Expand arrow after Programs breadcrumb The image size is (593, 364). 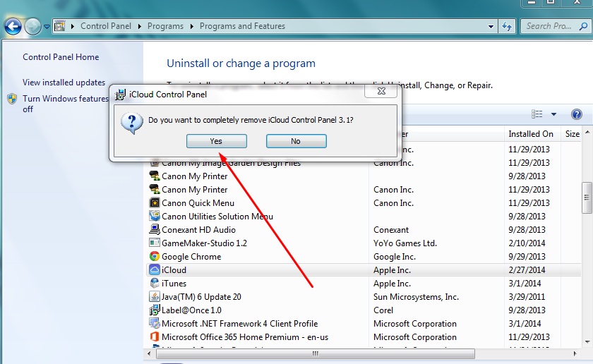click(192, 26)
